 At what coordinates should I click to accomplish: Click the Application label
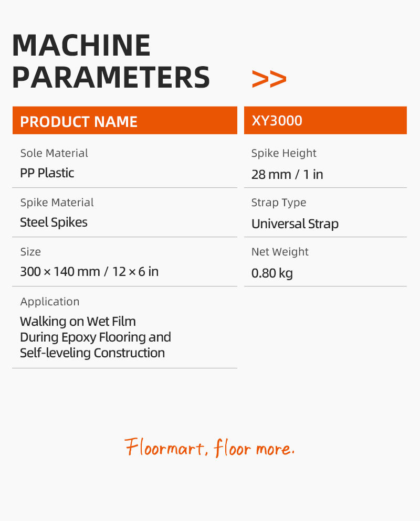coord(50,302)
